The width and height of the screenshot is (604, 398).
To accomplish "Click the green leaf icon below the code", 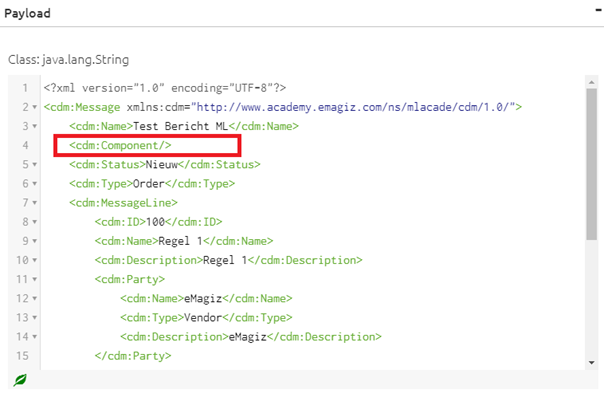I will point(20,380).
